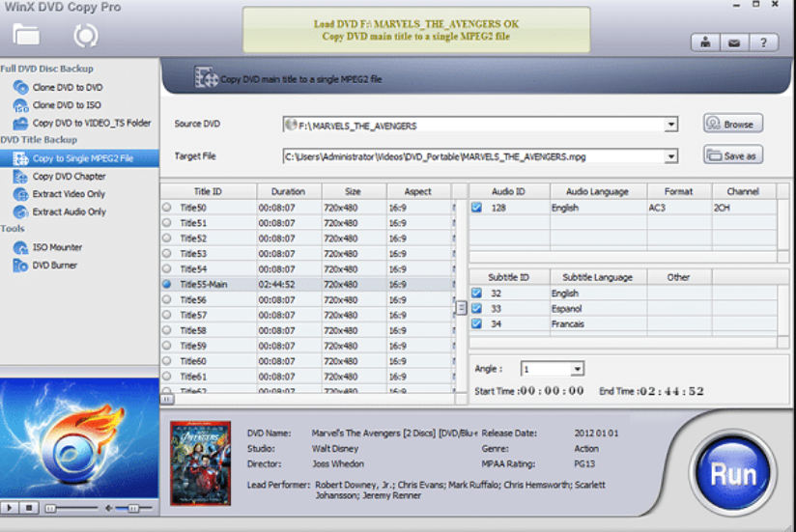Click the Subtitle Language column header

pos(598,277)
